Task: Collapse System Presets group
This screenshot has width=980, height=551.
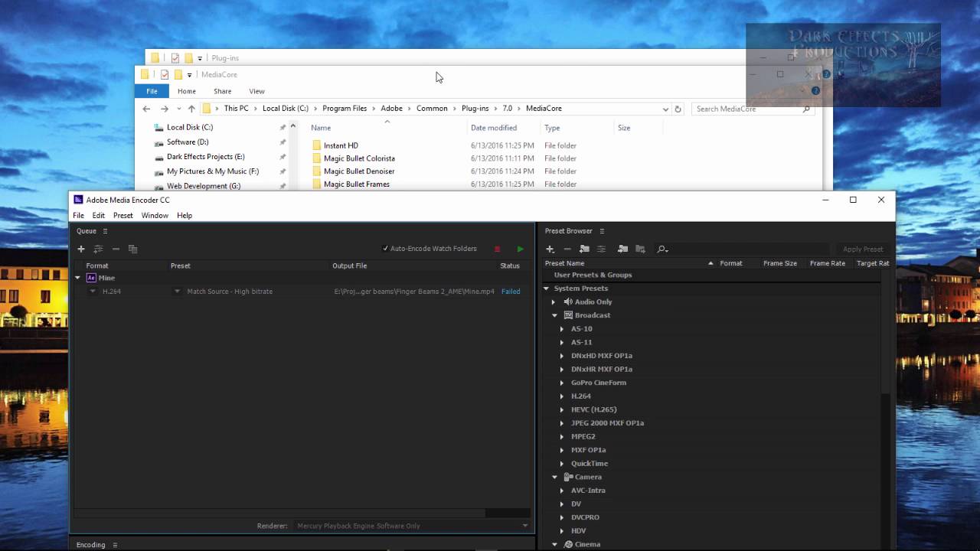Action: pos(547,289)
